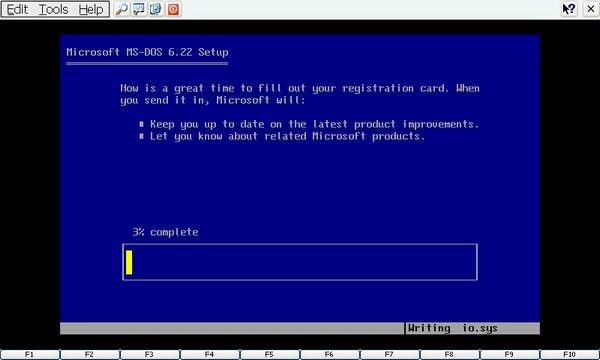The height and width of the screenshot is (360, 600).
Task: Click the F5 function key button
Action: (269, 355)
